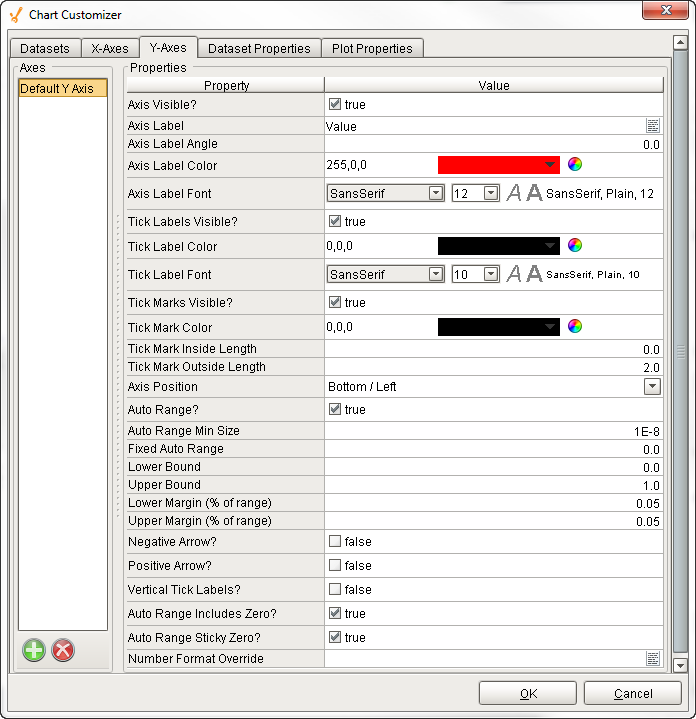Screen dimensions: 696x719
Task: Open color wheel for Tick Label Color
Action: point(574,245)
